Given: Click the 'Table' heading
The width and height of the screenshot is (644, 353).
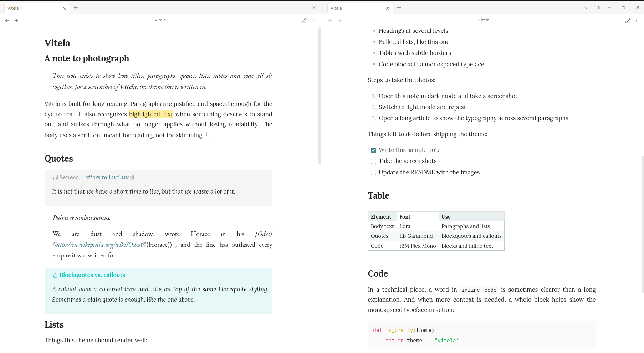Looking at the screenshot, I should tap(378, 195).
